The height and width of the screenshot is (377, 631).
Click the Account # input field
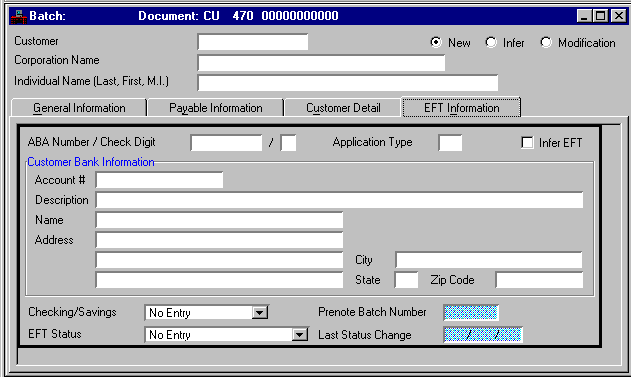pyautogui.click(x=159, y=180)
